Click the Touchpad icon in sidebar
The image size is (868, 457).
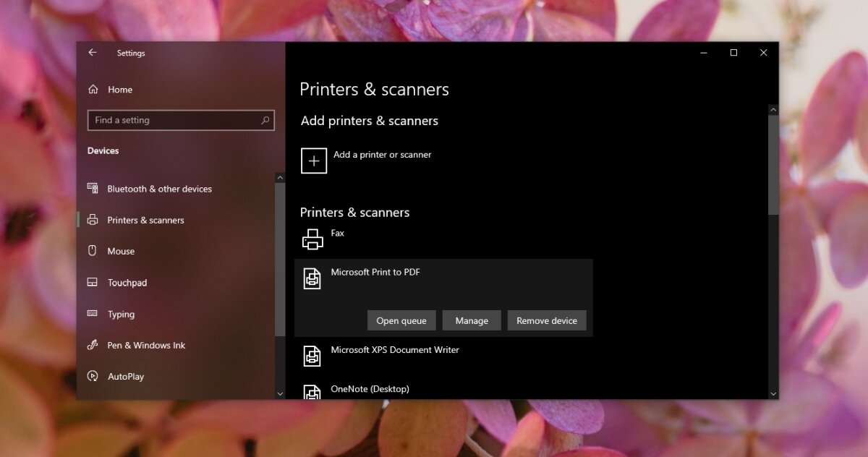pos(93,282)
